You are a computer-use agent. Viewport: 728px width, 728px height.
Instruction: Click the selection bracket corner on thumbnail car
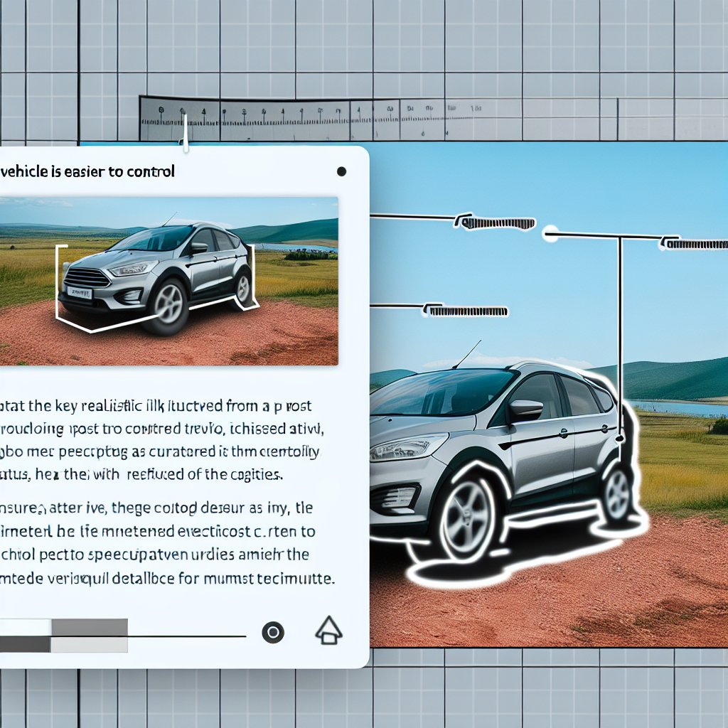58,249
